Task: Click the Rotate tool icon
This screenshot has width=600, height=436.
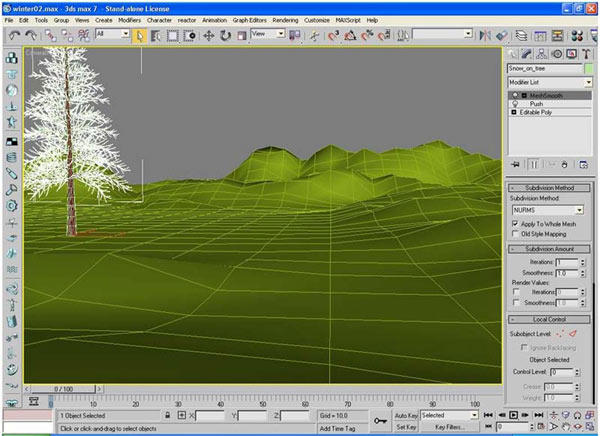Action: [x=226, y=35]
